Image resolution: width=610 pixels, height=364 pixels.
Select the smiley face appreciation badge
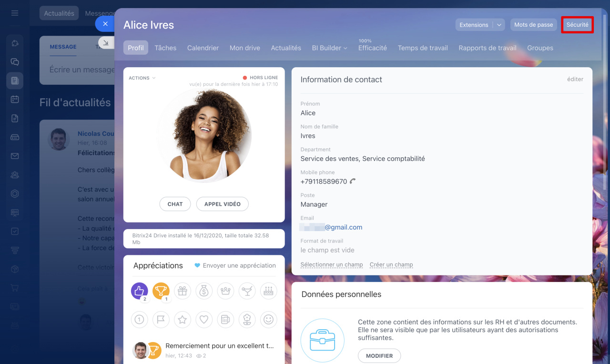click(x=268, y=320)
